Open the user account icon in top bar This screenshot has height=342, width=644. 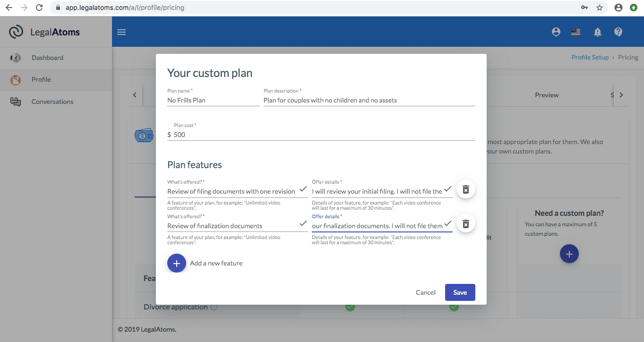[556, 32]
